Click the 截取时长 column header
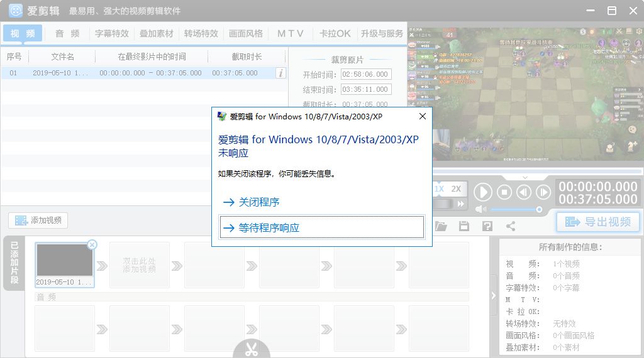This screenshot has width=644, height=358. click(x=247, y=57)
